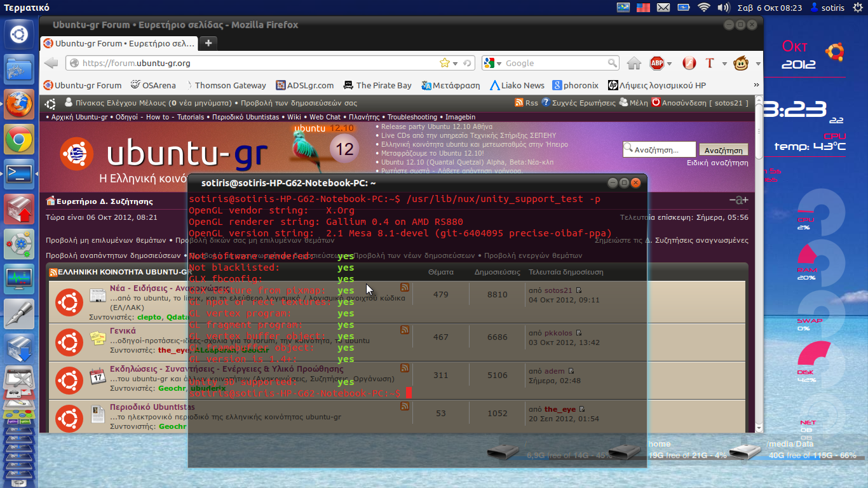Open the ADSLgr.com bookmark

(x=305, y=85)
